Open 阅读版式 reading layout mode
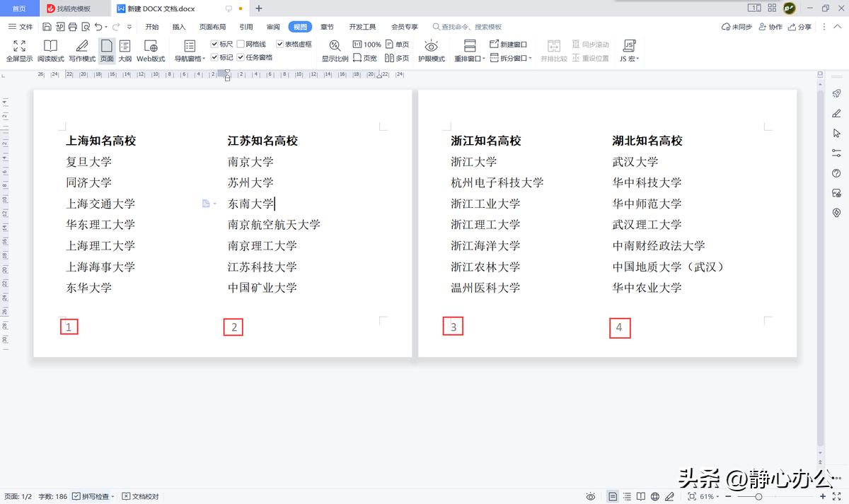This screenshot has height=504, width=849. click(50, 50)
